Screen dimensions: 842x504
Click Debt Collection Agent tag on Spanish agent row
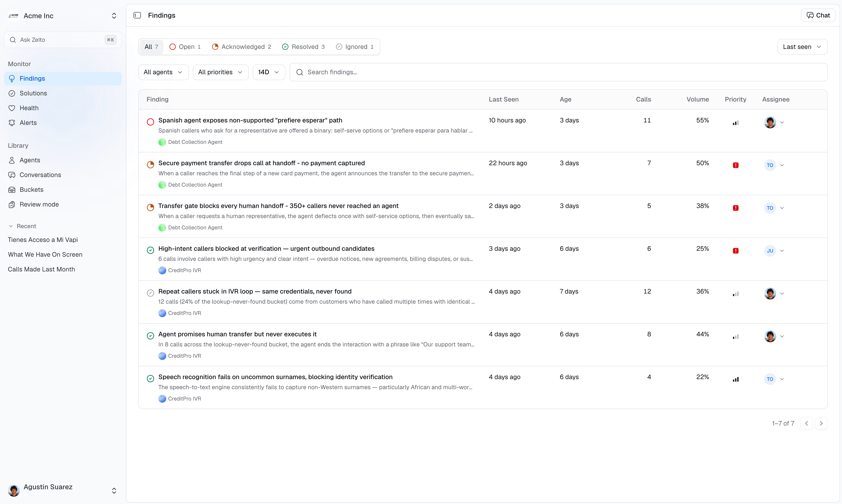click(x=190, y=142)
